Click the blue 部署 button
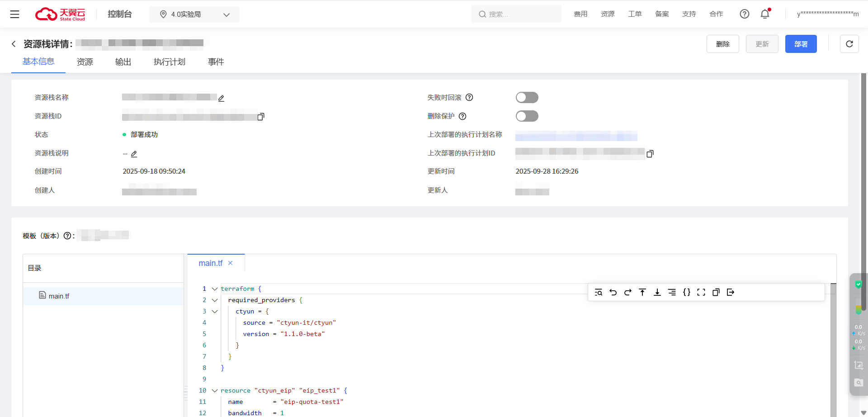The width and height of the screenshot is (868, 417). pyautogui.click(x=801, y=44)
